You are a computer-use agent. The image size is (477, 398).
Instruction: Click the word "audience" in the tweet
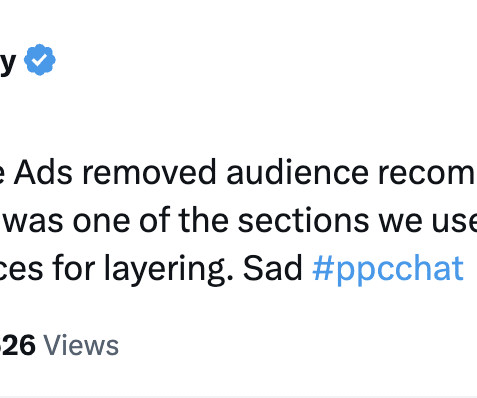click(297, 172)
